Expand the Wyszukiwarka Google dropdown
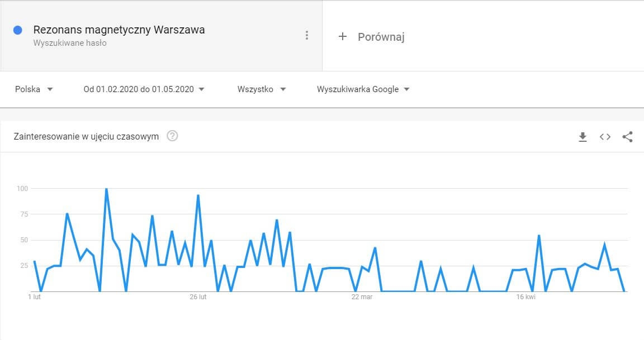Viewport: 644px width, 340px height. 363,89
